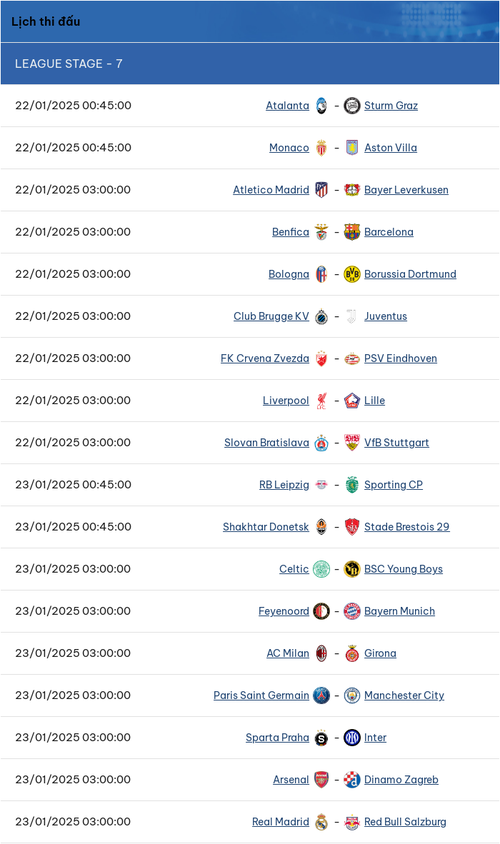Click the Inter club logo
Viewport: 500px width, 844px height.
pos(352,737)
